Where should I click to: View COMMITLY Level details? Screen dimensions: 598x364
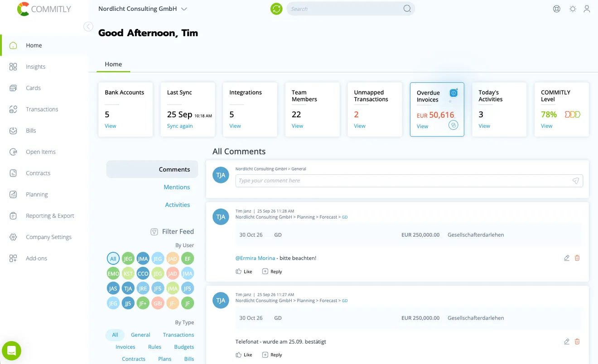(x=546, y=126)
